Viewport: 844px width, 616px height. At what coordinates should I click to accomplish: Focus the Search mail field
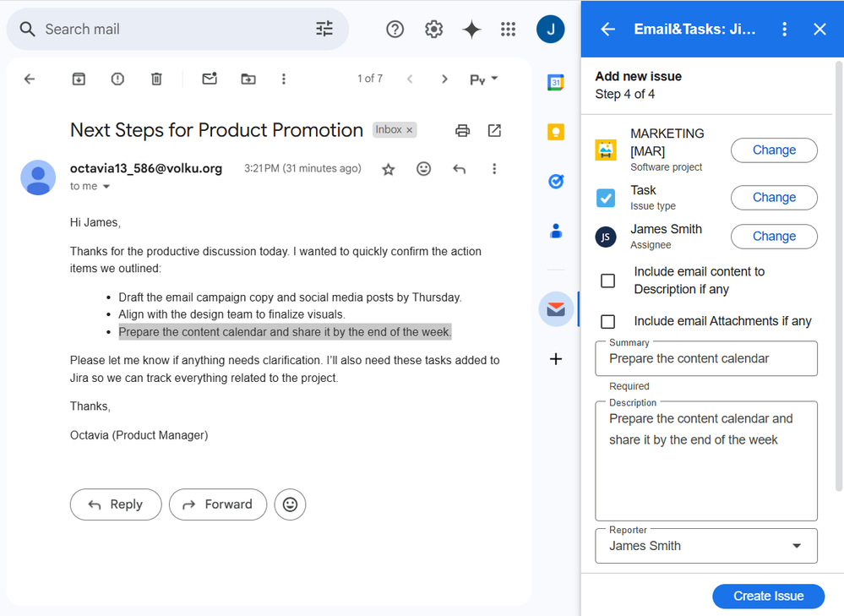pos(177,29)
